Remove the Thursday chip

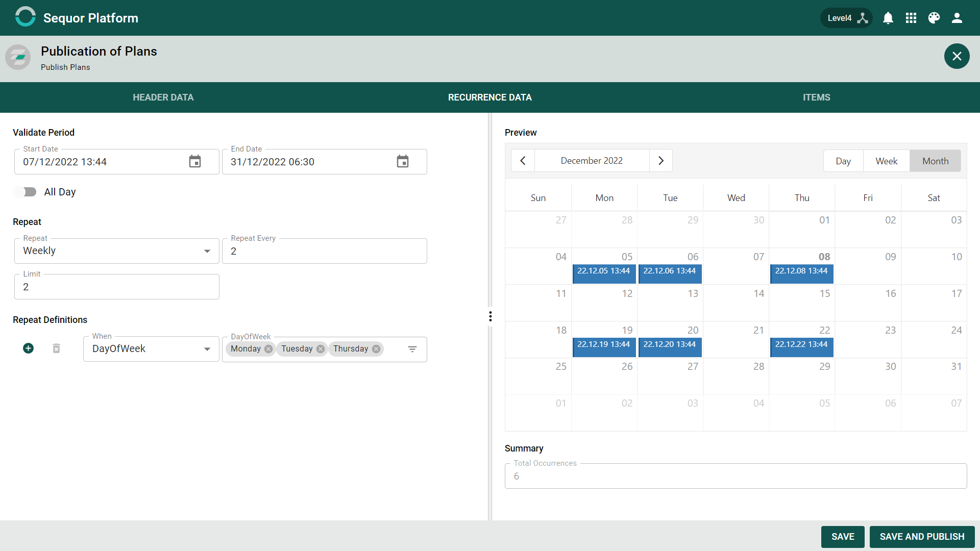point(376,349)
